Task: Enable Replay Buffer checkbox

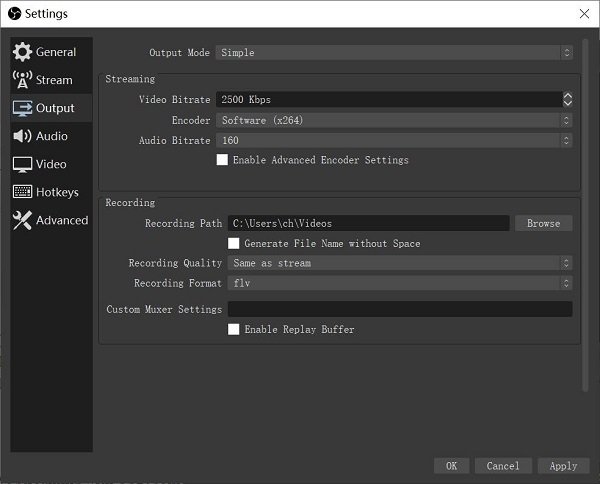Action: click(234, 329)
